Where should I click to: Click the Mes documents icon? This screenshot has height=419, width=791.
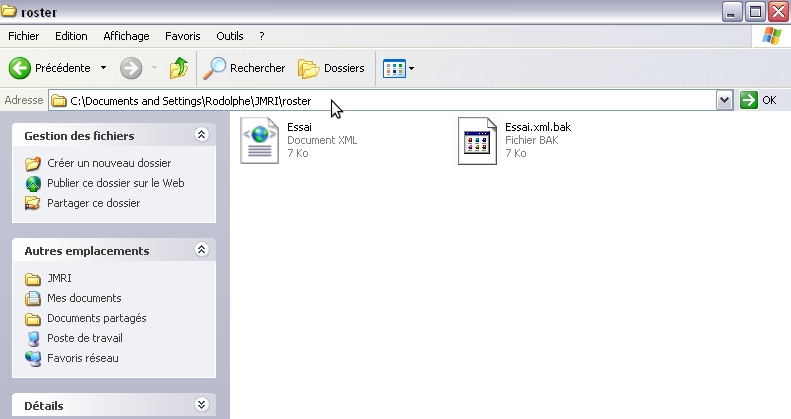pos(33,298)
